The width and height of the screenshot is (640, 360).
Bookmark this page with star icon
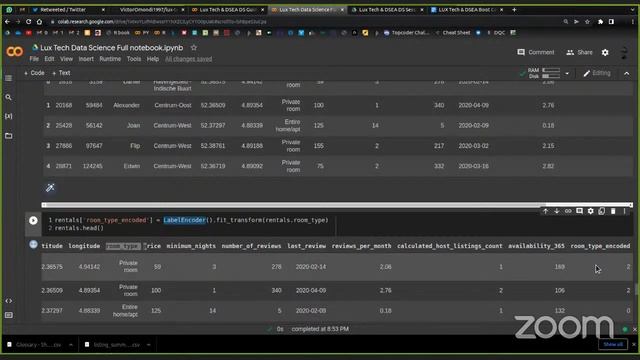tap(587, 22)
